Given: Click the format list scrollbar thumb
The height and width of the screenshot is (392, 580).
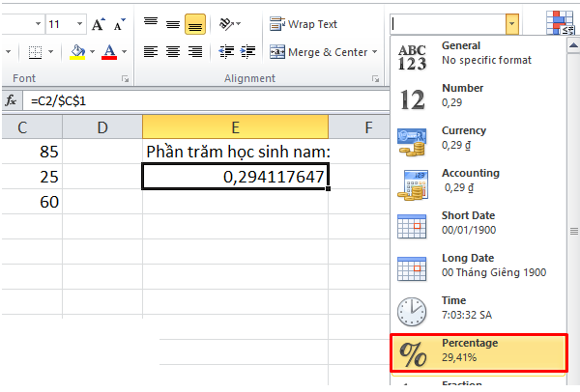Looking at the screenshot, I should tap(573, 232).
